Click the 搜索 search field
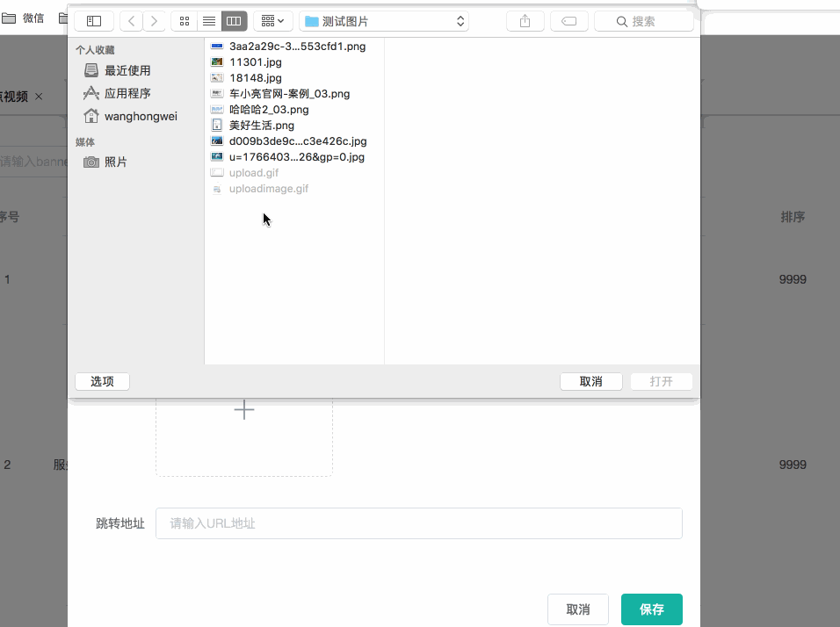The width and height of the screenshot is (840, 627). tap(644, 21)
